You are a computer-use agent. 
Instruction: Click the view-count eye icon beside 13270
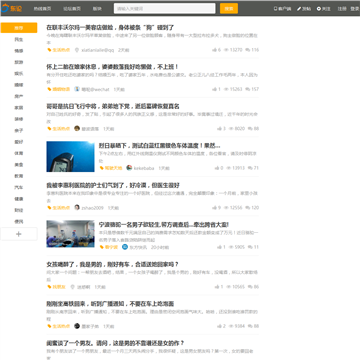226,50
